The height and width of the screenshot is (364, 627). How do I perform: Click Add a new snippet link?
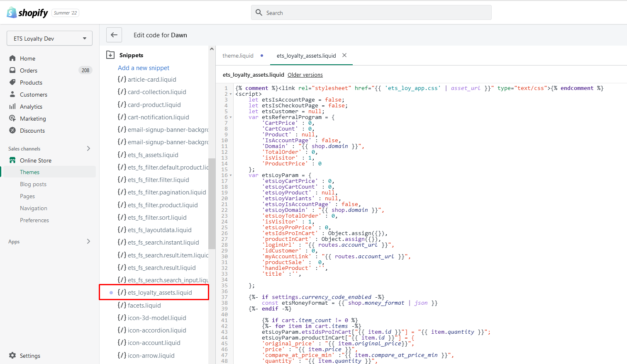tap(144, 68)
